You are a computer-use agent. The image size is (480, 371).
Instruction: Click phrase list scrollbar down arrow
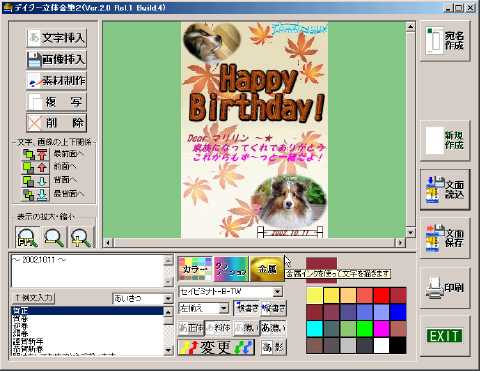tap(168, 350)
